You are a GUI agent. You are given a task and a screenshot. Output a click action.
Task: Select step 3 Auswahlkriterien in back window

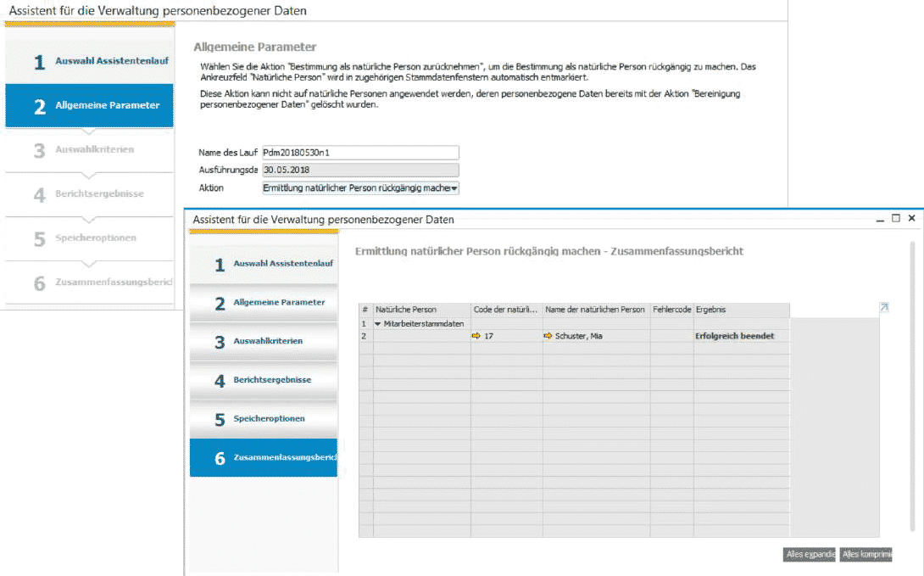click(90, 150)
